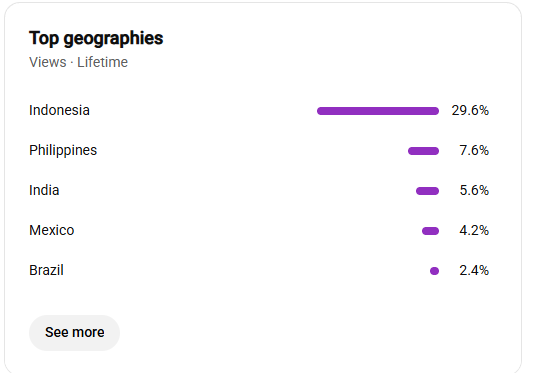Image resolution: width=537 pixels, height=373 pixels.
Task: Click the Views · Lifetime subtitle
Action: 78,62
